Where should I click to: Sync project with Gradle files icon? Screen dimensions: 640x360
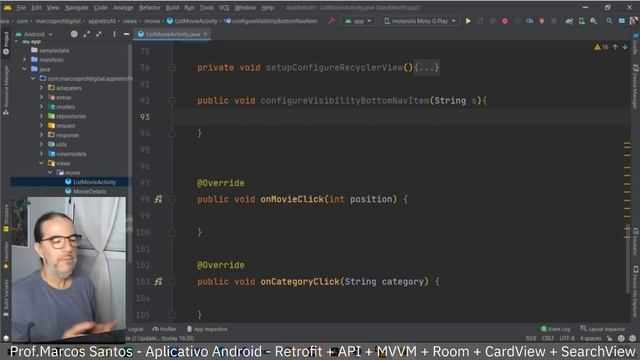[x=569, y=21]
